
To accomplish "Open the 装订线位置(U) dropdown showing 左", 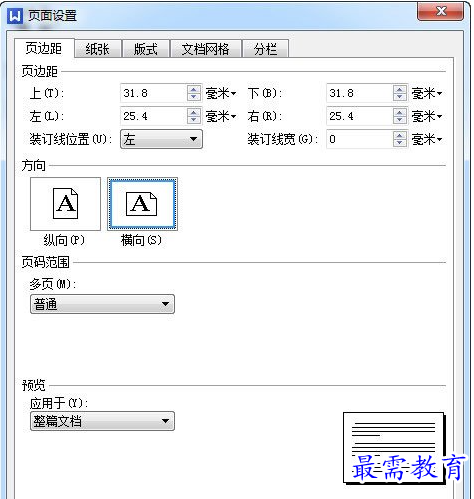I will pos(161,139).
